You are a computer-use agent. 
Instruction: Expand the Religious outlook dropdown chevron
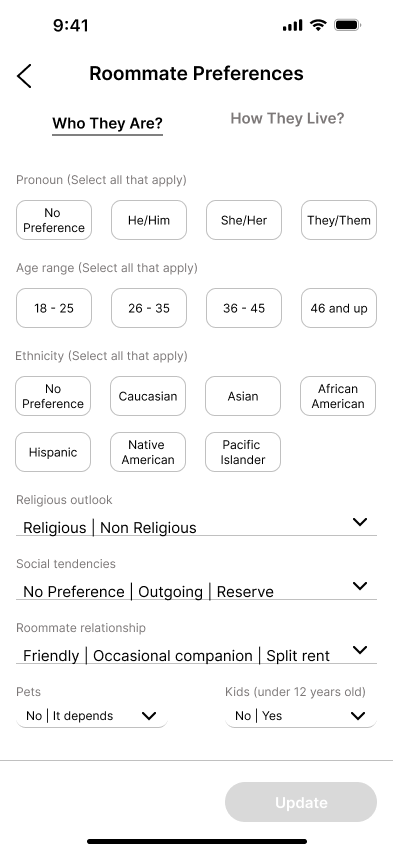[x=360, y=522]
